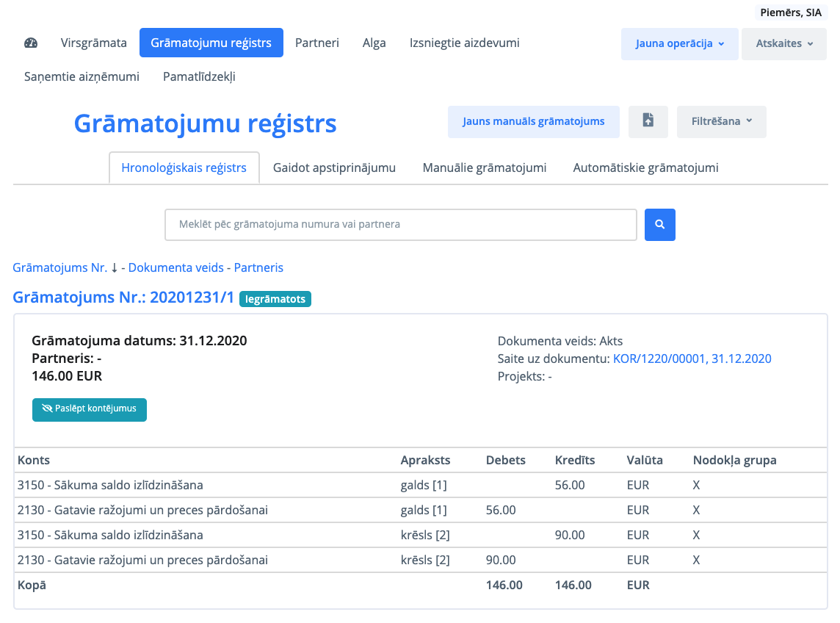The height and width of the screenshot is (623, 840).
Task: Open the Atskaites dropdown menu
Action: pos(783,43)
